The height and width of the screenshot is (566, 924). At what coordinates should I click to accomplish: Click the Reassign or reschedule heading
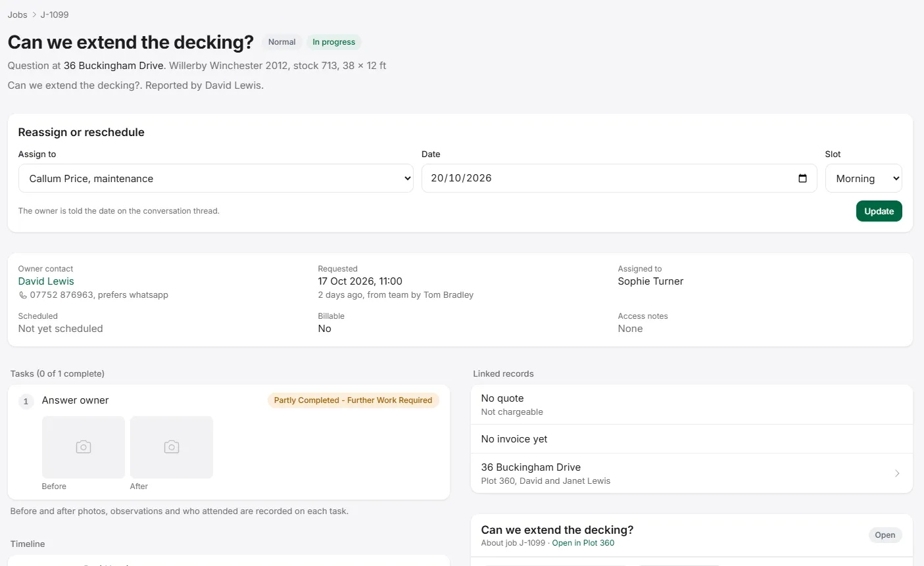tap(82, 132)
